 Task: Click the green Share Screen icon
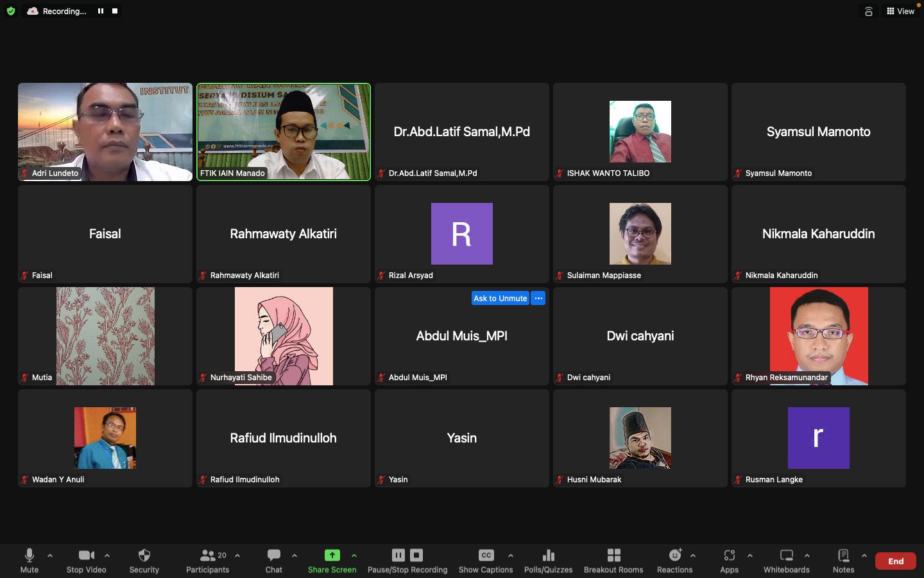pos(332,555)
